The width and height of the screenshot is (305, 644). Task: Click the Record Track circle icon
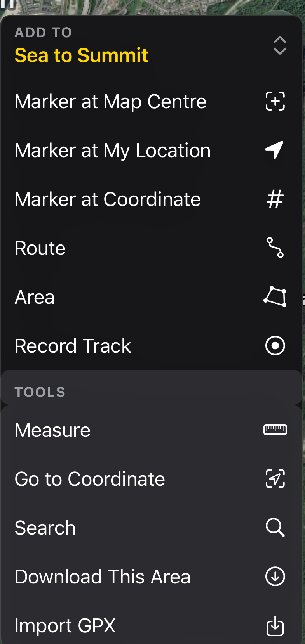[275, 346]
